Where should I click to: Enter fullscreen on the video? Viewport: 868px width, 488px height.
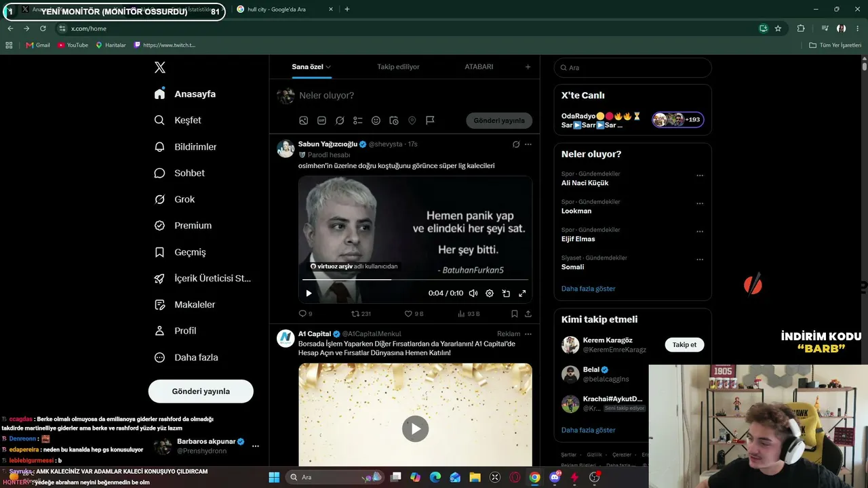[522, 293]
